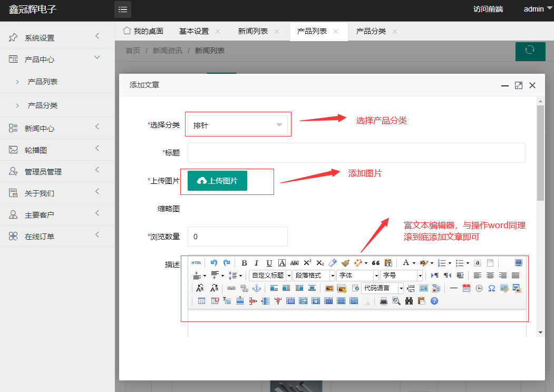The height and width of the screenshot is (392, 554).
Task: Open the 选择分类 dropdown showing 排针
Action: tap(238, 125)
